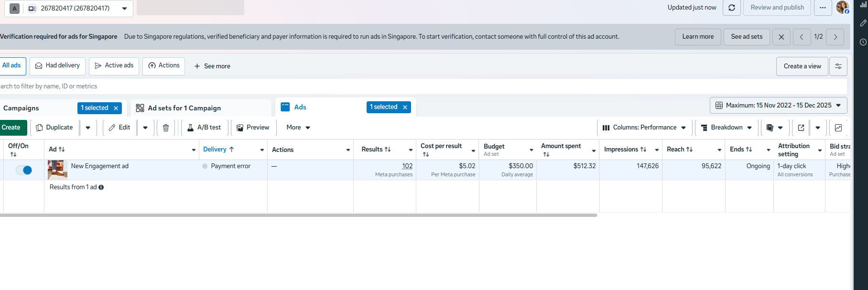Go to the next banner notification
Screen dimensions: 868x290
coord(835,37)
